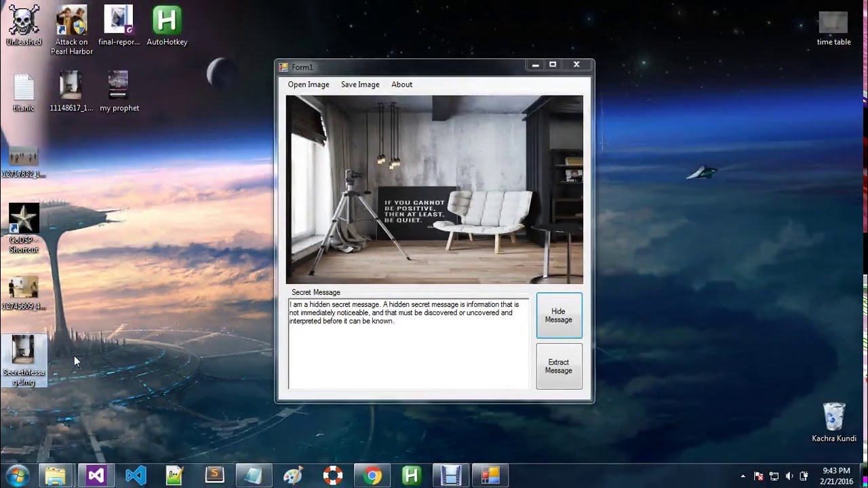Screen dimensions: 868x488
Task: Select the my prophet desktop icon
Action: coord(119,91)
